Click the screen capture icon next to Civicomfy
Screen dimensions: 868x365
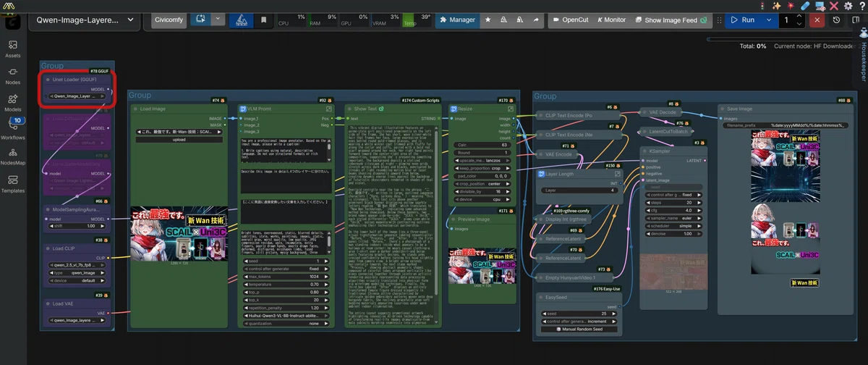coord(200,20)
